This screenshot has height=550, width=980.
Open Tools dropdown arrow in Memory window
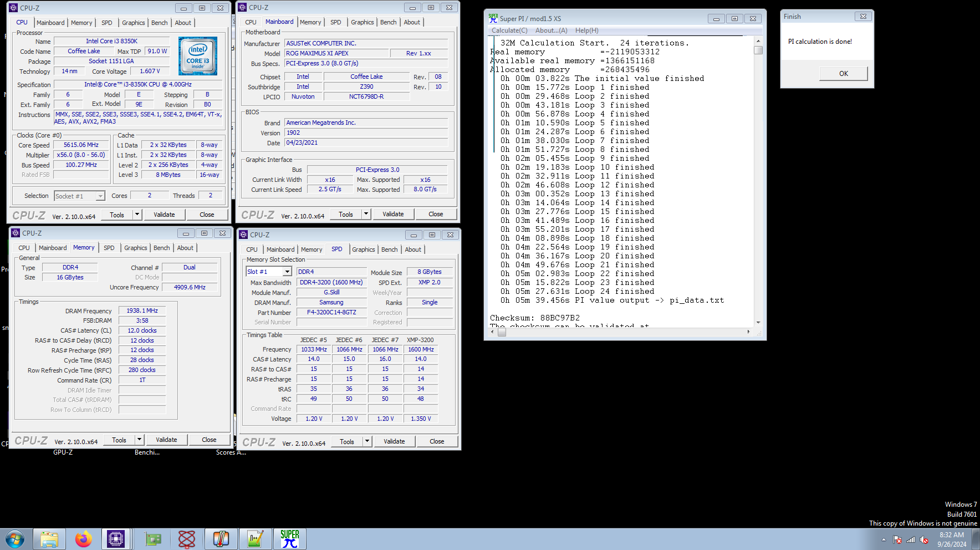(x=139, y=440)
